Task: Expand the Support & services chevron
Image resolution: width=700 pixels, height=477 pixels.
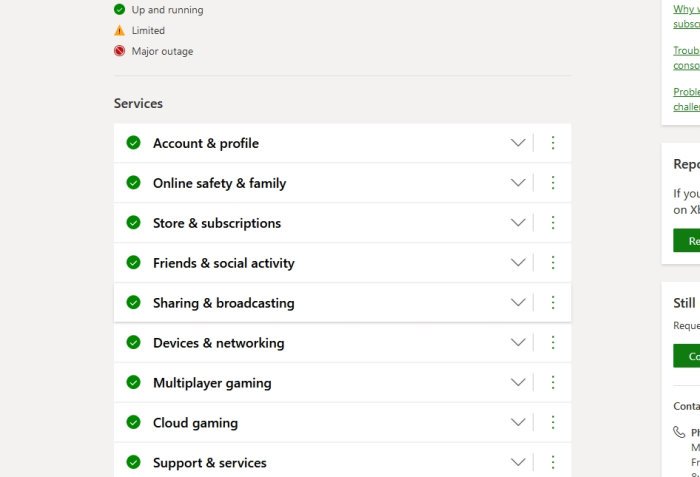Action: tap(518, 463)
